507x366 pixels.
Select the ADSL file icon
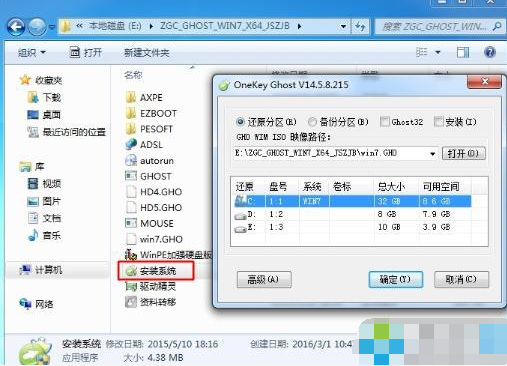pyautogui.click(x=131, y=145)
